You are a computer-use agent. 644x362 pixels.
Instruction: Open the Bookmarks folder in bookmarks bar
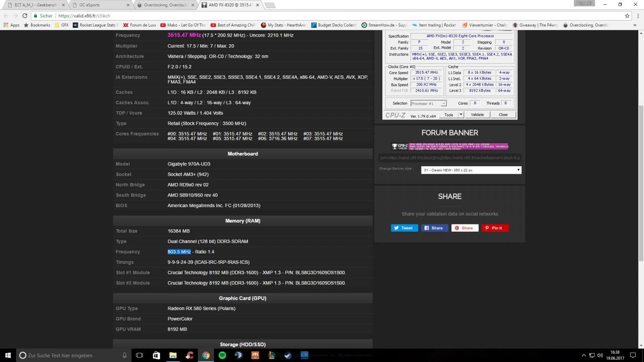(x=37, y=25)
